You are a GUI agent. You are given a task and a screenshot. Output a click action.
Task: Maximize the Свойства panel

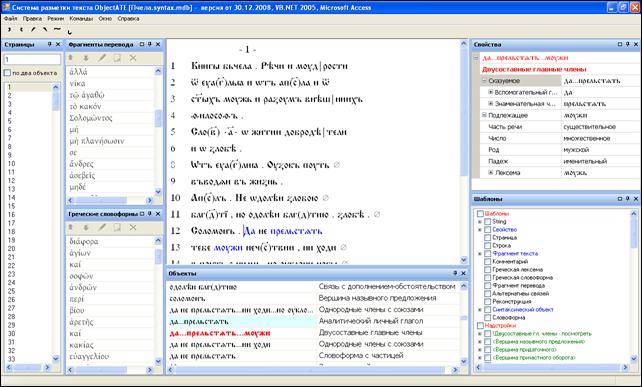tap(620, 44)
